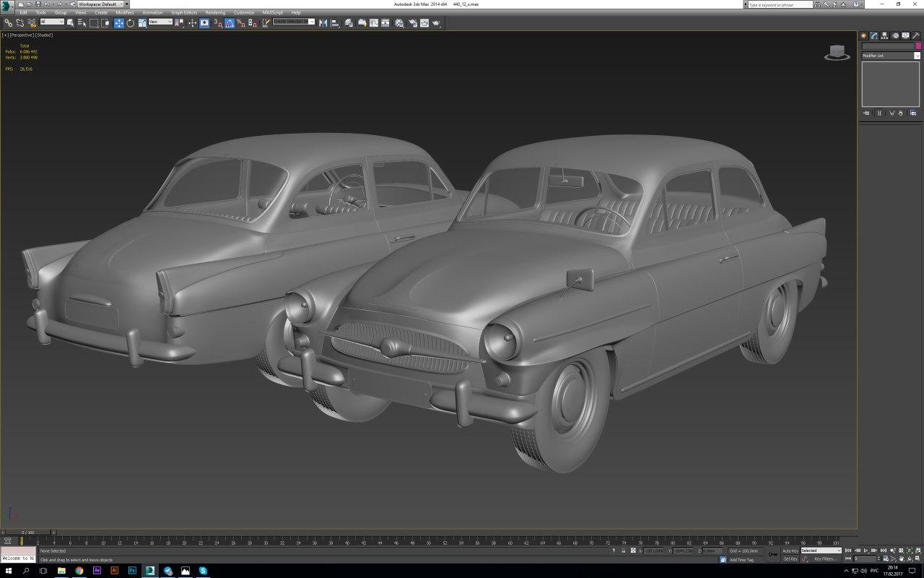Click the Play Animation button
Screen dimensions: 924x578
click(x=866, y=551)
